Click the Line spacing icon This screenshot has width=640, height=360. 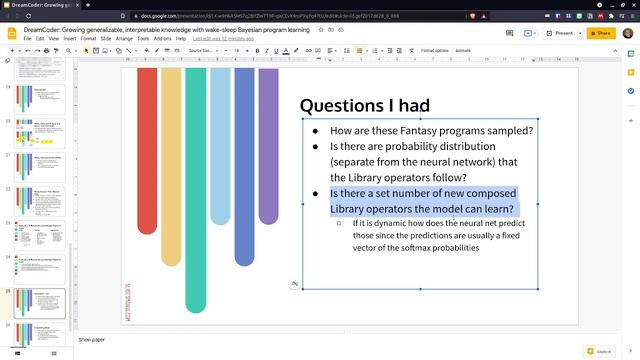347,51
